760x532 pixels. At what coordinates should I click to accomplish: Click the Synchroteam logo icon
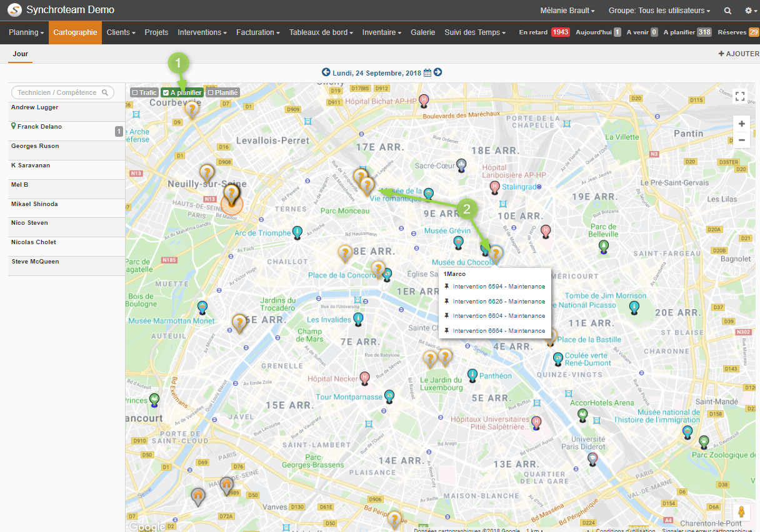[x=14, y=10]
